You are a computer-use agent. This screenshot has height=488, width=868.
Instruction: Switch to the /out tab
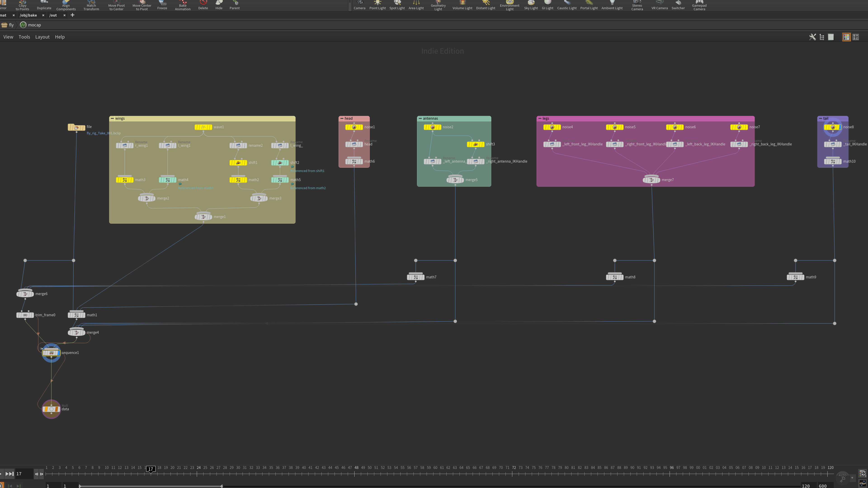(x=53, y=15)
